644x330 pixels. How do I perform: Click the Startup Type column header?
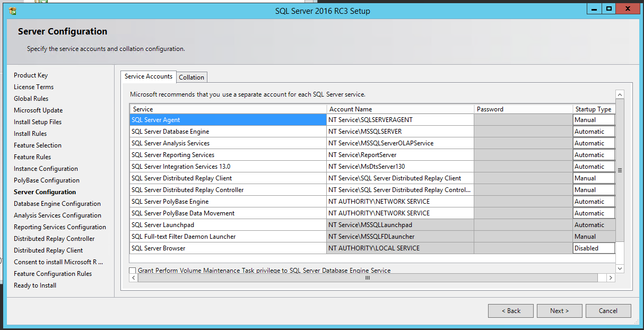coord(594,109)
